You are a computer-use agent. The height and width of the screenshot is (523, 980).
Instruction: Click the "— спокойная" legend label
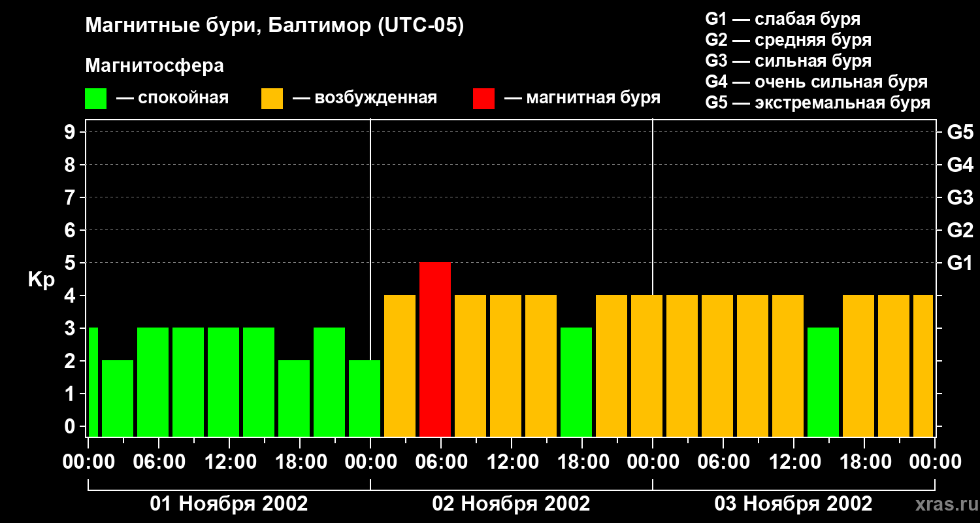point(172,98)
